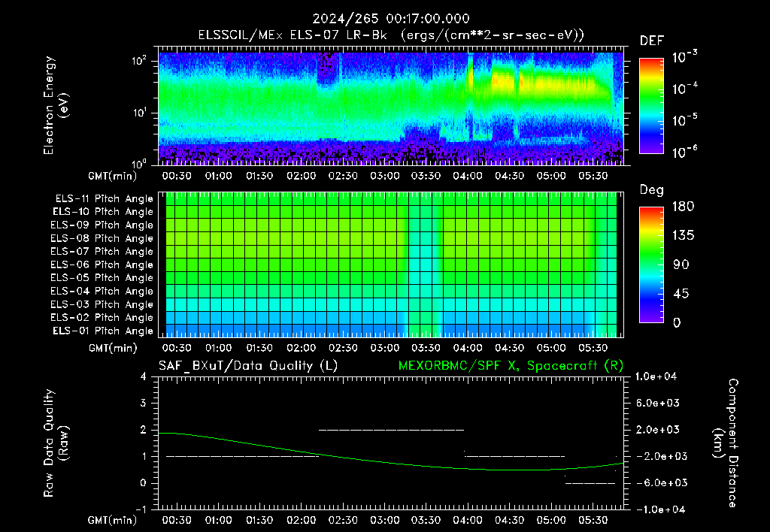Click the 10^-6 value on DEF scale

coord(684,152)
